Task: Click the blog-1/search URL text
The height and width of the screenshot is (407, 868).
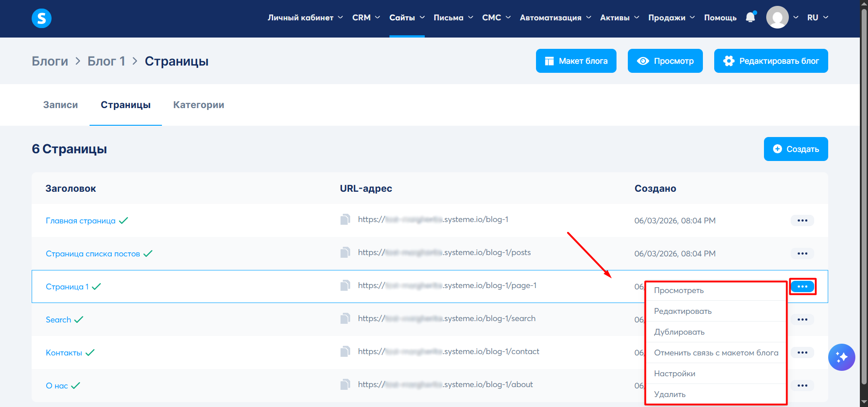Action: pos(447,318)
